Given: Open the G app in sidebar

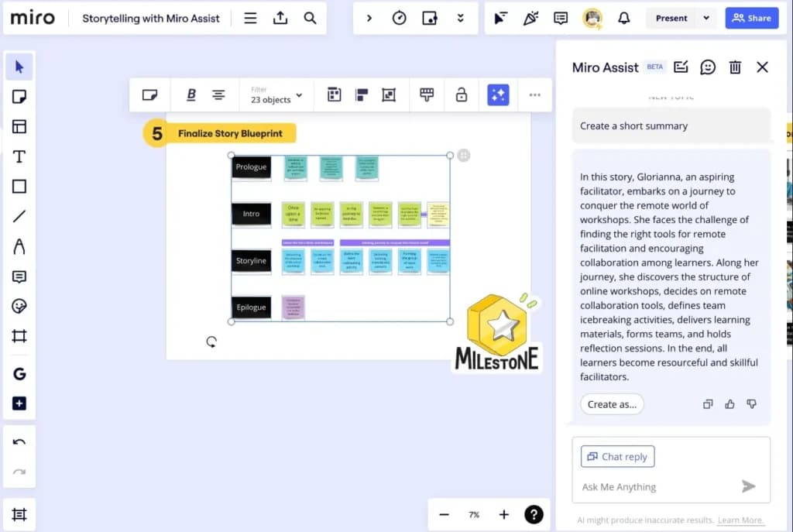Looking at the screenshot, I should pos(19,374).
